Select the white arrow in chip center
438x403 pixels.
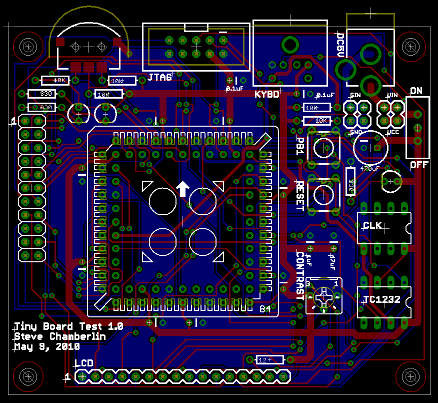pyautogui.click(x=182, y=189)
